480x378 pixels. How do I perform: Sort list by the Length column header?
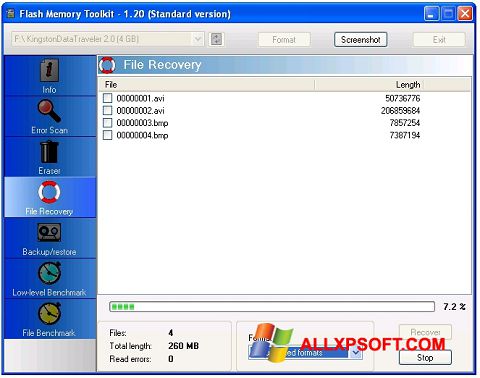point(369,85)
